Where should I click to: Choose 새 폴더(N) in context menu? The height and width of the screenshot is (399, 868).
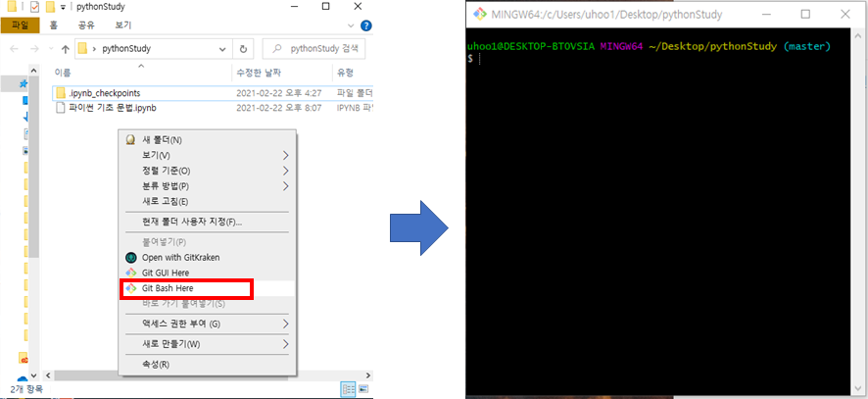pyautogui.click(x=208, y=140)
